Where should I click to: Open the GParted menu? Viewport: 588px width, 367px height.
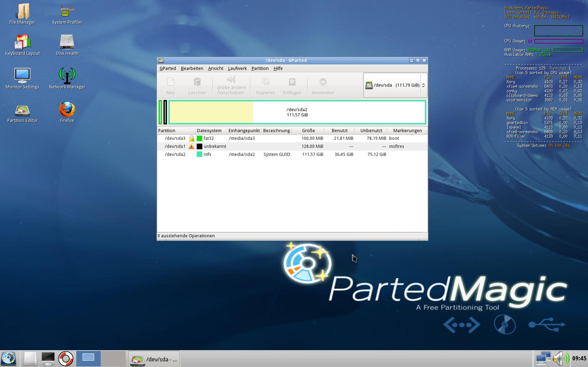click(168, 68)
